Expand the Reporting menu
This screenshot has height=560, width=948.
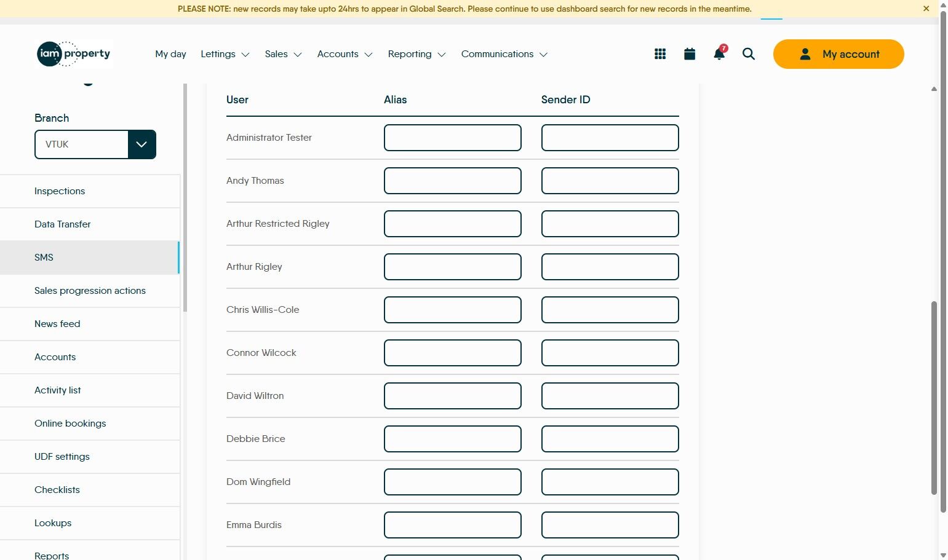click(x=416, y=54)
